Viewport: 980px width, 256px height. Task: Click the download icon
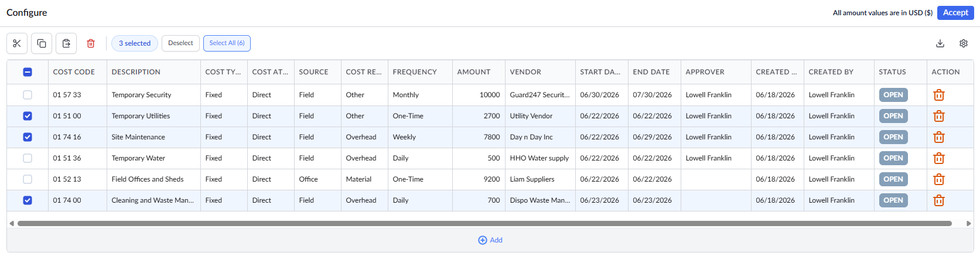click(940, 43)
